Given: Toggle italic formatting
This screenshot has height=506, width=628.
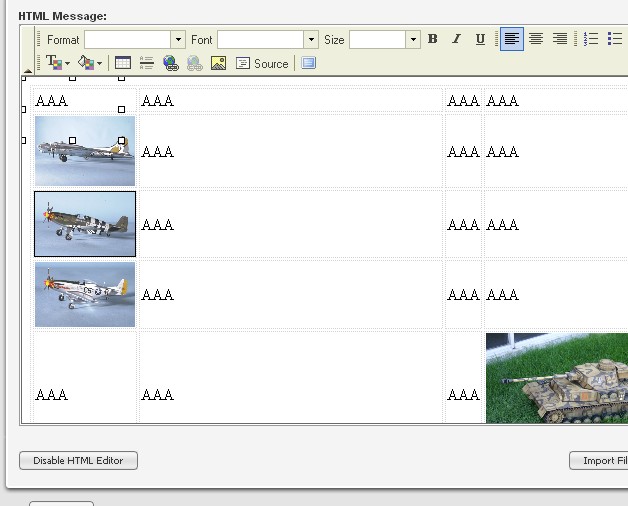Looking at the screenshot, I should pyautogui.click(x=456, y=39).
